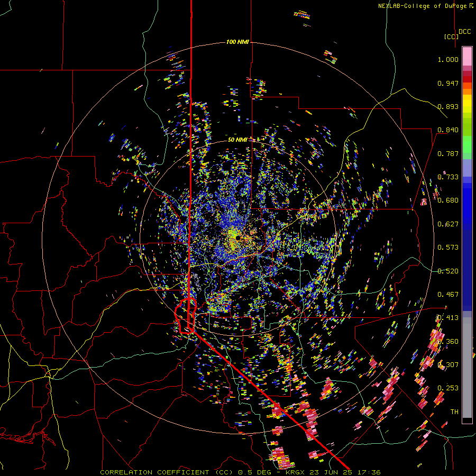Image resolution: width=476 pixels, height=476 pixels.
Task: Click the 0.413 legend value
Action: click(x=448, y=318)
